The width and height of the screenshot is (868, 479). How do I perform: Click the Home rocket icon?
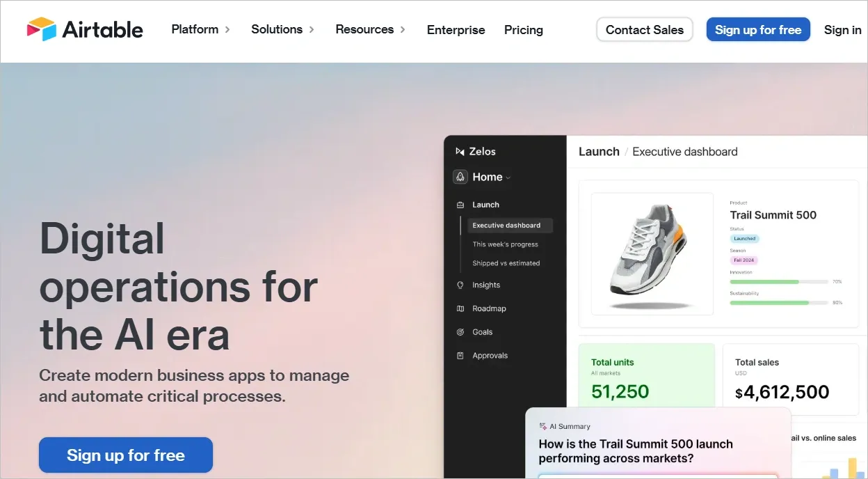pos(460,177)
